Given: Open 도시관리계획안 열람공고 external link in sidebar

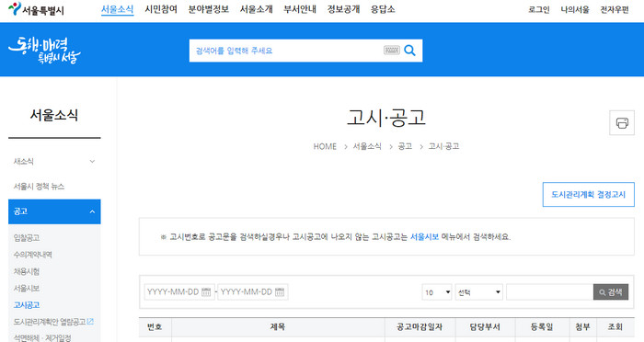Looking at the screenshot, I should pos(53,322).
